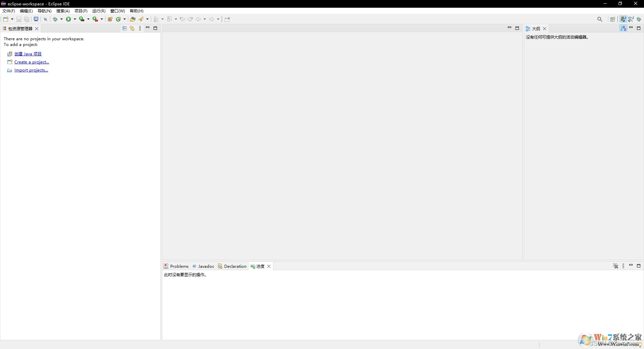This screenshot has height=349, width=644.
Task: Expand the External Tools dropdown arrow
Action: pos(102,19)
